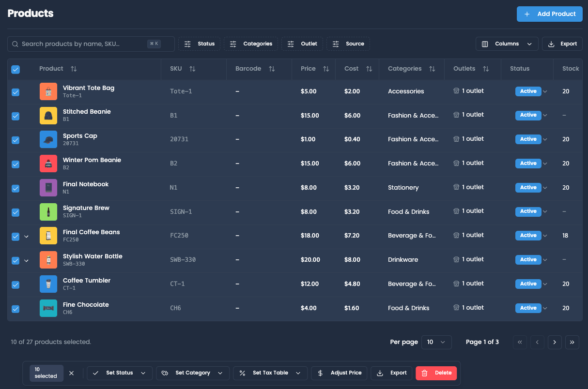Sort by Product column arrows icon

(74, 69)
